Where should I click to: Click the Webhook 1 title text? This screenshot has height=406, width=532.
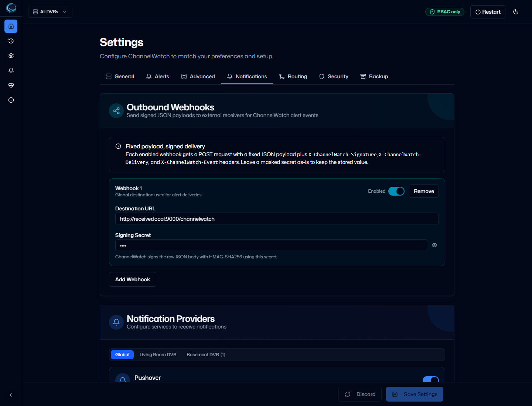point(129,188)
